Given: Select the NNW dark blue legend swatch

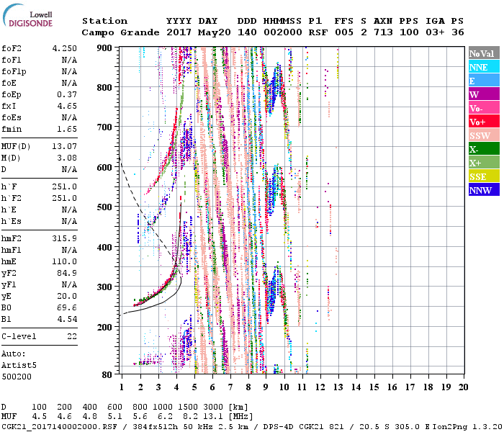Looking at the screenshot, I should point(484,189).
